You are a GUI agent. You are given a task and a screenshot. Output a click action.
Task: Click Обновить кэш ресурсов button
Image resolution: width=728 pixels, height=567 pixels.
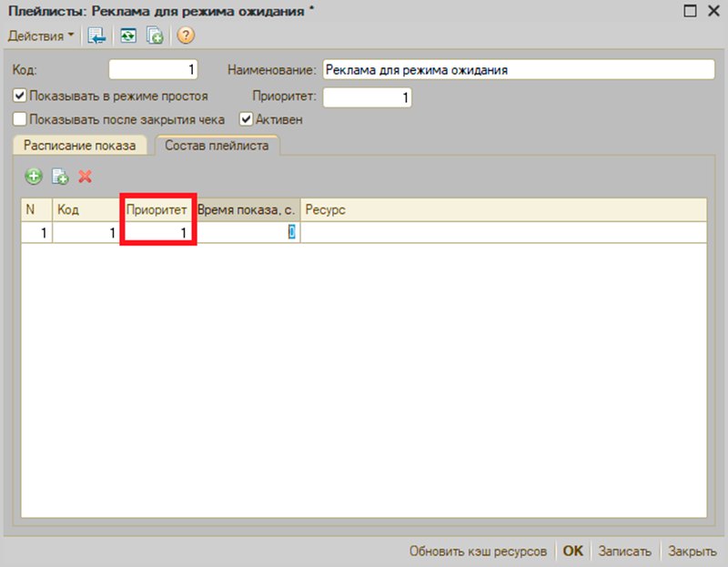click(x=478, y=551)
